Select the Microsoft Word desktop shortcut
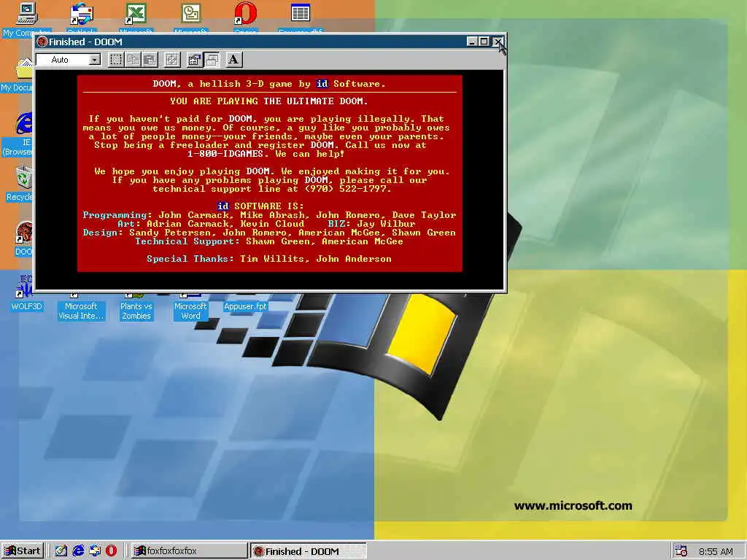747x560 pixels. 190,306
